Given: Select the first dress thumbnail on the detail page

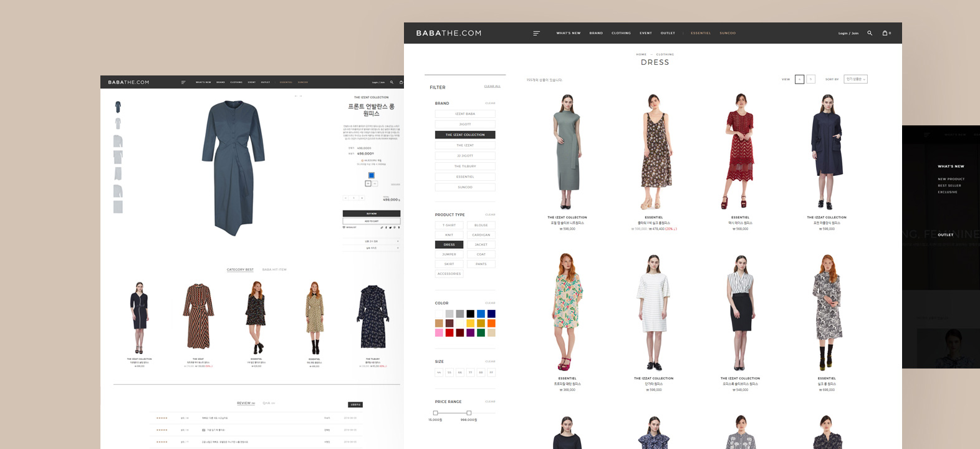Looking at the screenshot, I should click(x=118, y=107).
